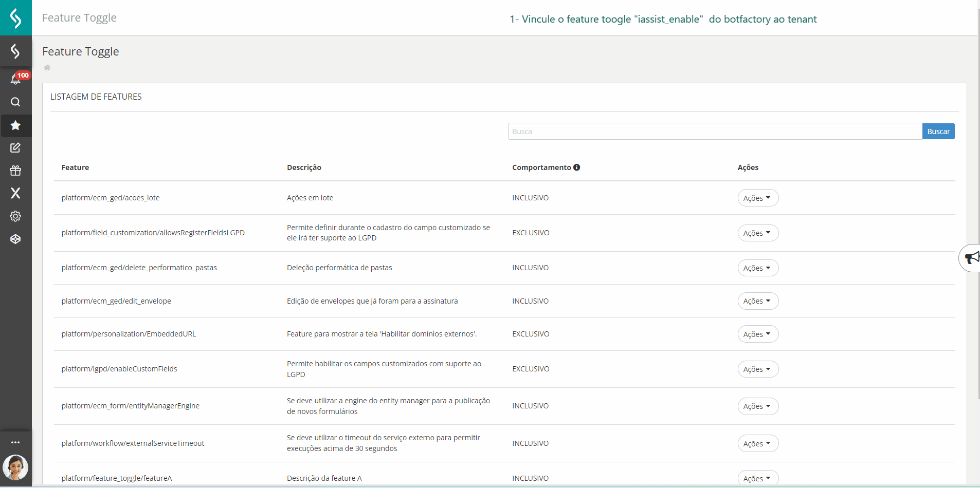Click the edit pencil sidebar icon
This screenshot has height=488, width=980.
pos(15,148)
